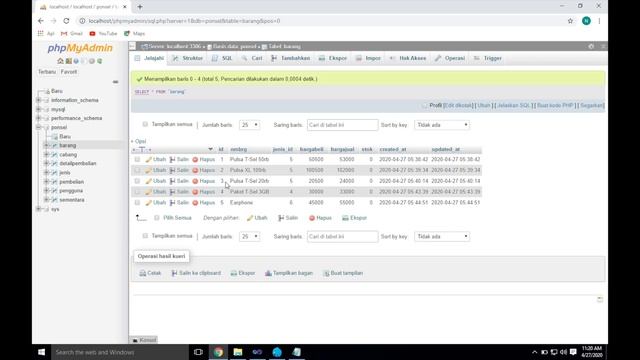Tick checkbox for row Pulsa T-Sel 20rb

tap(137, 181)
